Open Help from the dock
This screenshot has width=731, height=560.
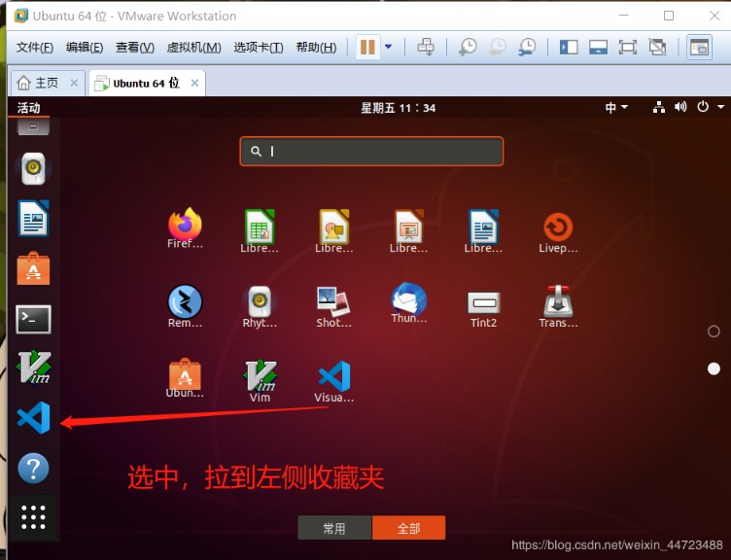(x=33, y=469)
